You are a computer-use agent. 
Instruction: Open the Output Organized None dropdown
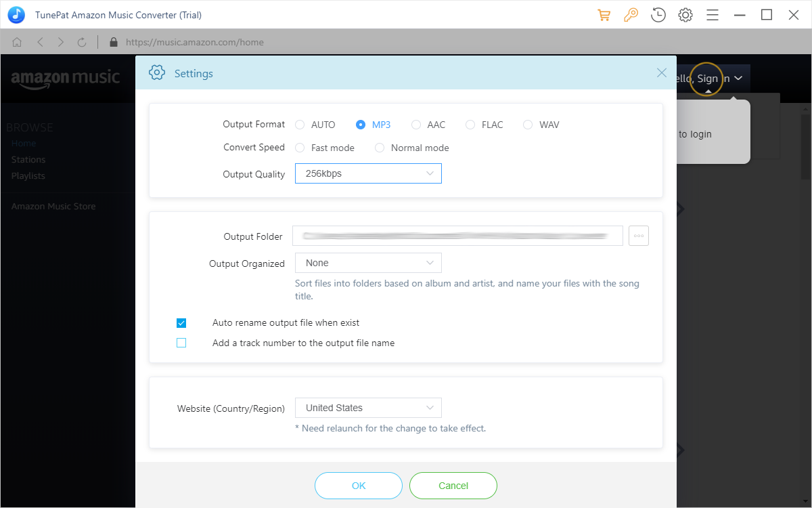pyautogui.click(x=368, y=263)
